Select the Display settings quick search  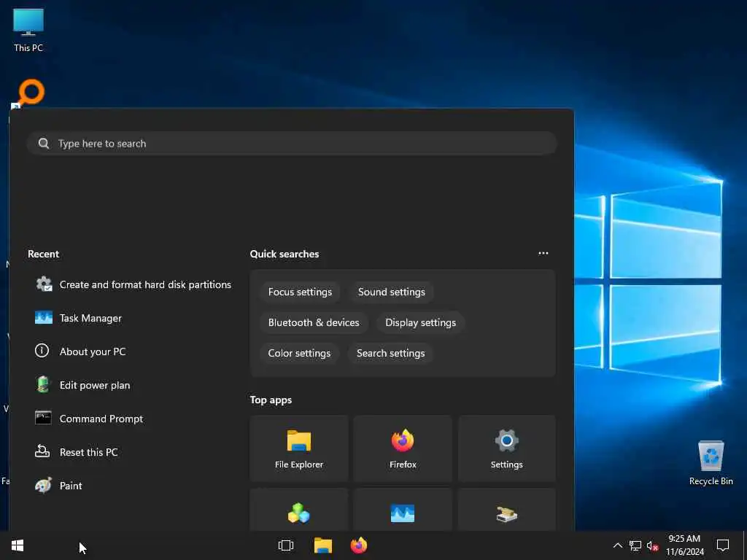click(421, 322)
